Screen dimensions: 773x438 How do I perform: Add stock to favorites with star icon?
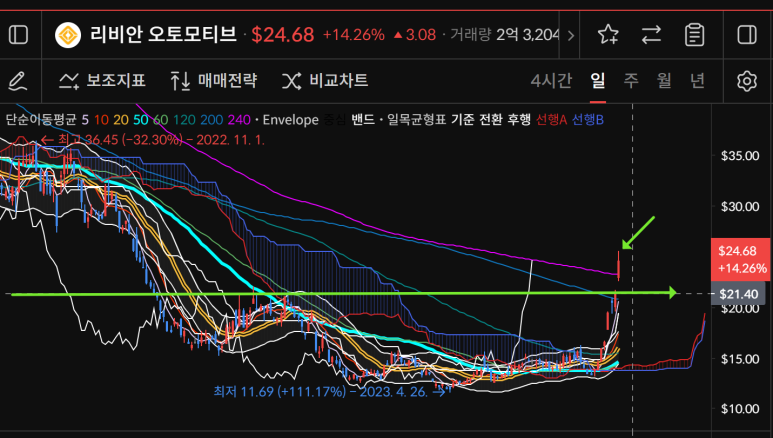coord(608,35)
